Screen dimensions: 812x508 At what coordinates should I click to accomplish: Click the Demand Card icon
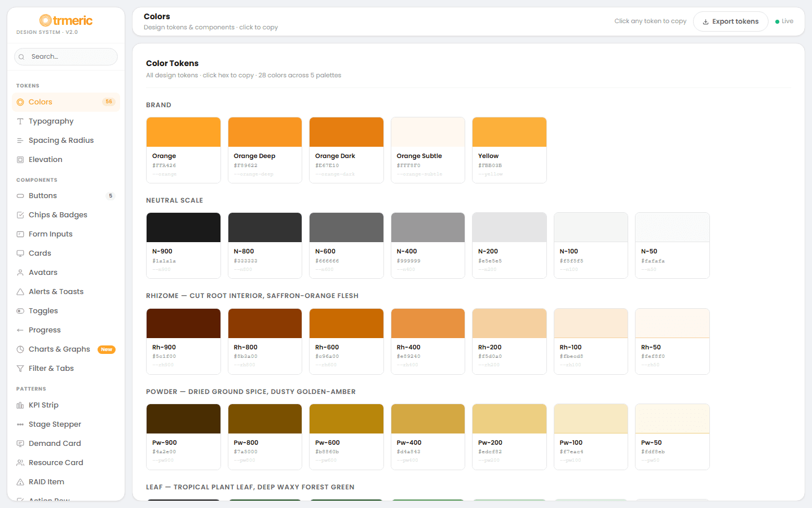point(20,444)
